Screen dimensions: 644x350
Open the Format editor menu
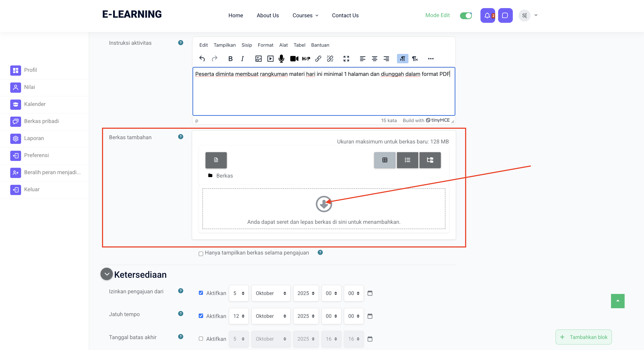click(x=265, y=45)
